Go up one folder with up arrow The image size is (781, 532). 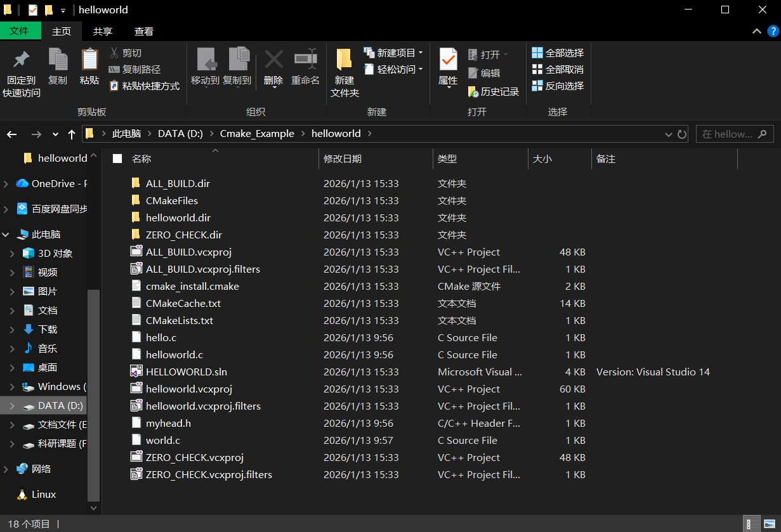click(x=72, y=134)
